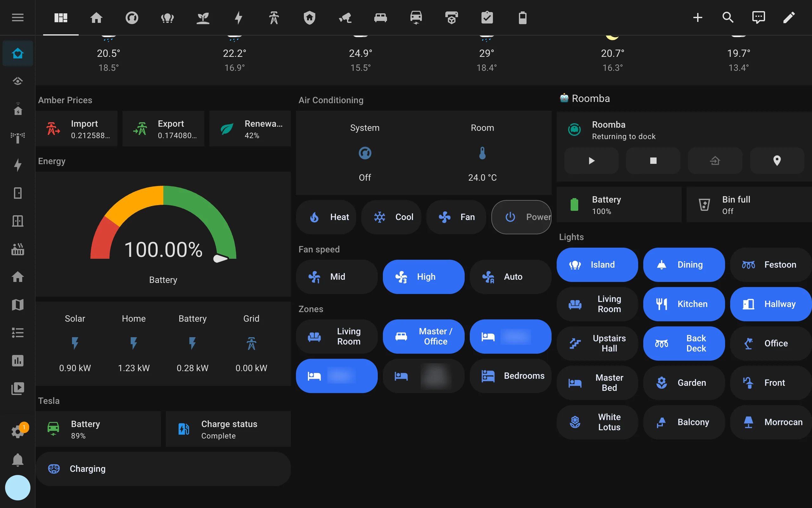Image resolution: width=812 pixels, height=508 pixels.
Task: Set air conditioning to Heat mode
Action: click(x=326, y=217)
